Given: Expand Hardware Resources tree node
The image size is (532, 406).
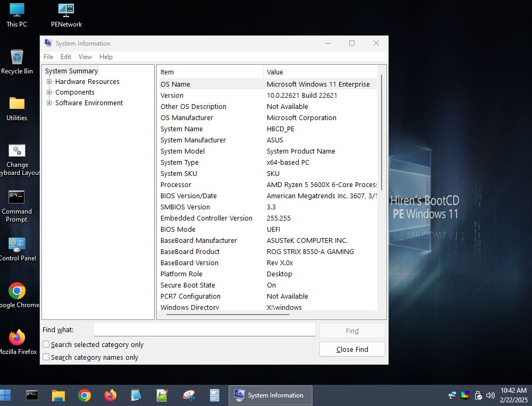Looking at the screenshot, I should pyautogui.click(x=49, y=81).
